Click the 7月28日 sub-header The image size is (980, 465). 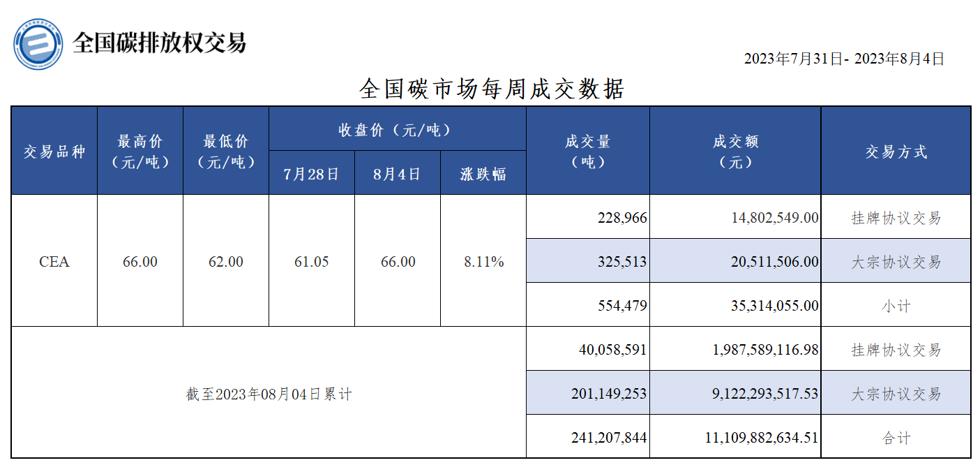(312, 173)
